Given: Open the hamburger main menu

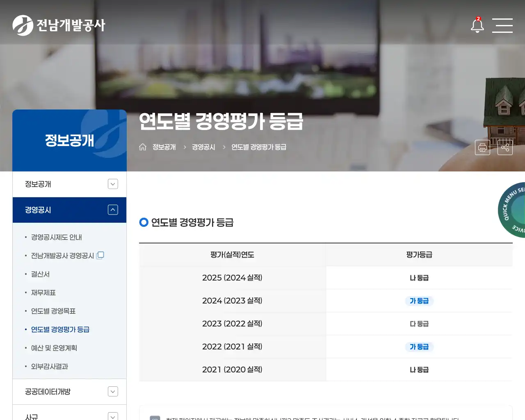Looking at the screenshot, I should click(502, 25).
